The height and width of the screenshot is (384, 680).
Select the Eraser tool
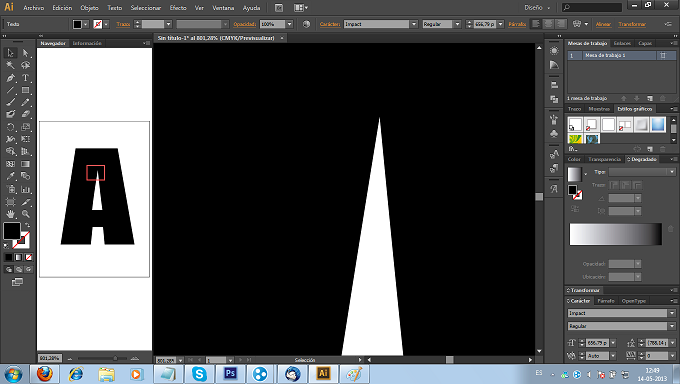(x=26, y=114)
